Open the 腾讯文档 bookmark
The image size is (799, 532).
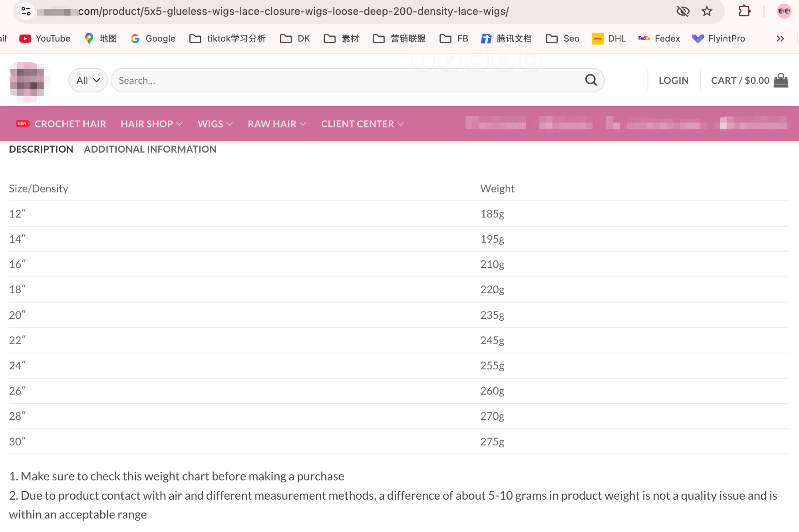(x=506, y=38)
